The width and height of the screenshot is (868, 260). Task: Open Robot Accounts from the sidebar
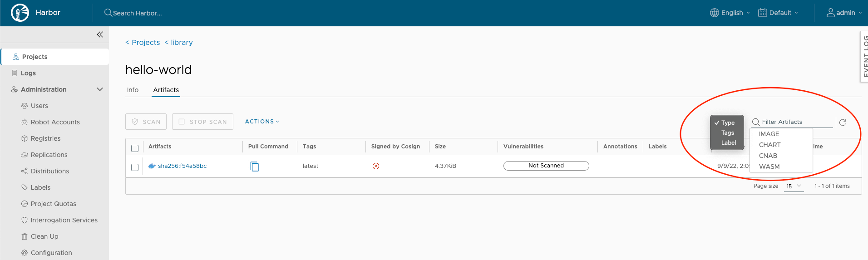point(55,122)
